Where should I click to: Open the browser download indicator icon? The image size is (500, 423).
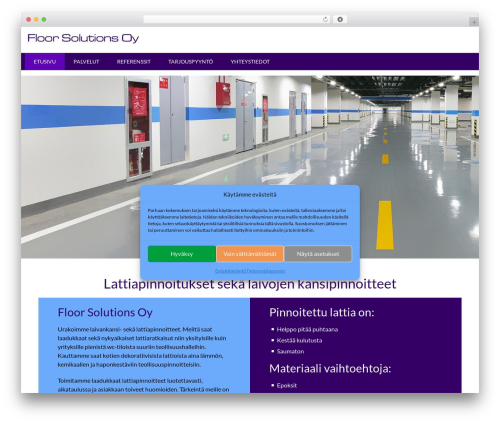(x=340, y=20)
